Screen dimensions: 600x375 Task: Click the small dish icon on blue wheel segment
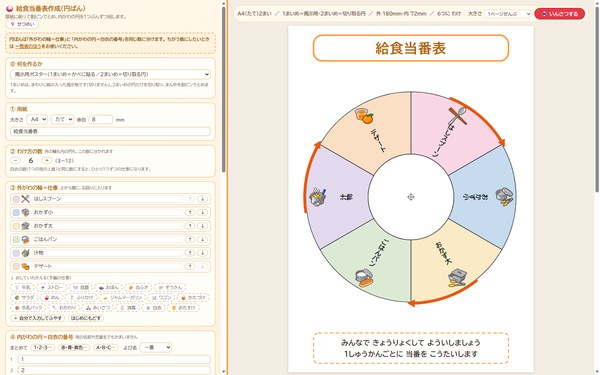coord(504,197)
